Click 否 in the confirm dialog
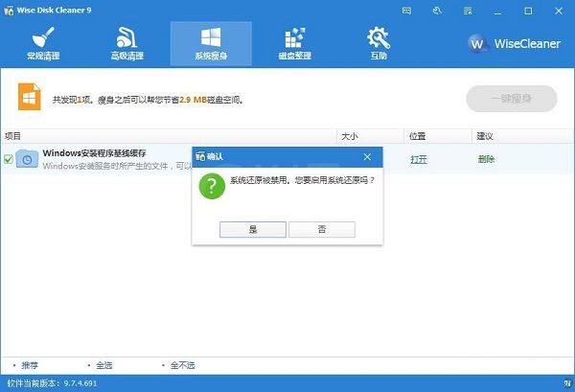 pyautogui.click(x=322, y=230)
